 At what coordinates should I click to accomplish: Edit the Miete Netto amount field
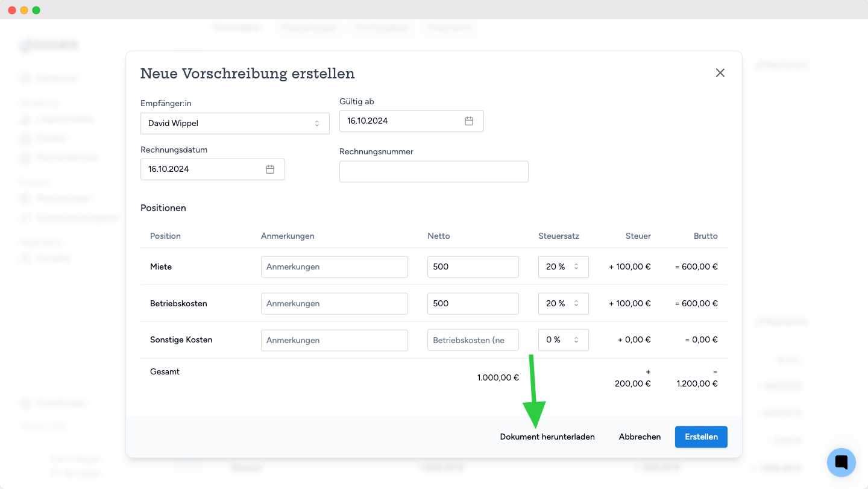[x=473, y=267]
